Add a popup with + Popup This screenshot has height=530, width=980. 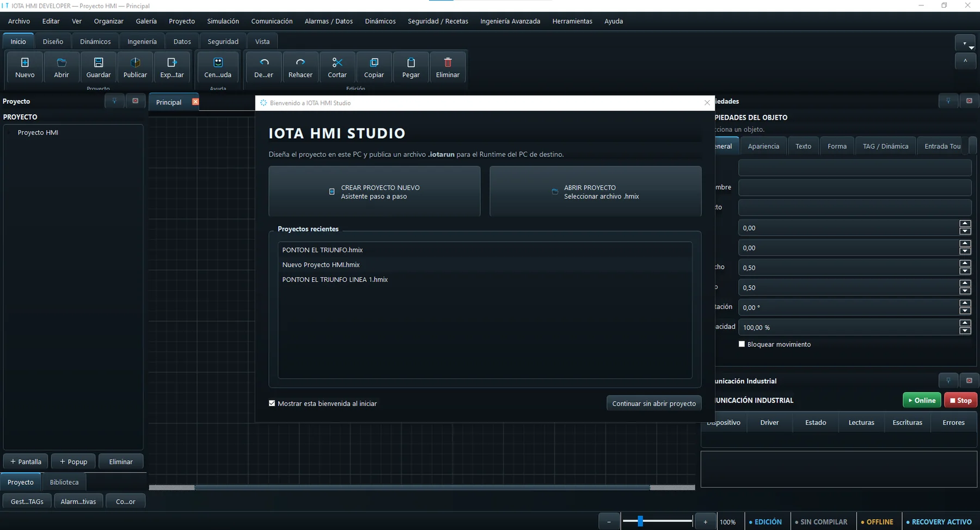[x=73, y=461]
